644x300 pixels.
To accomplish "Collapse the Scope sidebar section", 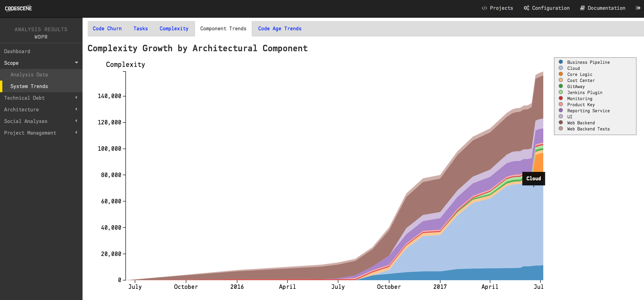I will pos(76,63).
